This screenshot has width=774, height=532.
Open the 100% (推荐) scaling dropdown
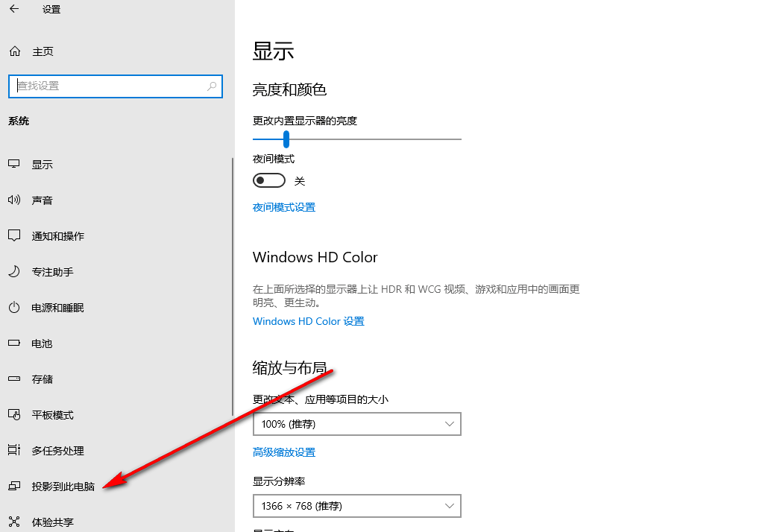coord(356,423)
